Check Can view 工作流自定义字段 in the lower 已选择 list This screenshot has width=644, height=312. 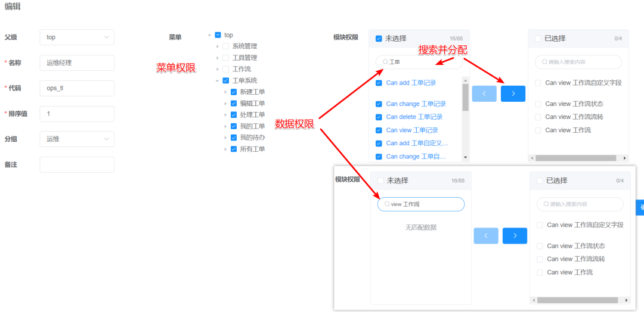[540, 225]
